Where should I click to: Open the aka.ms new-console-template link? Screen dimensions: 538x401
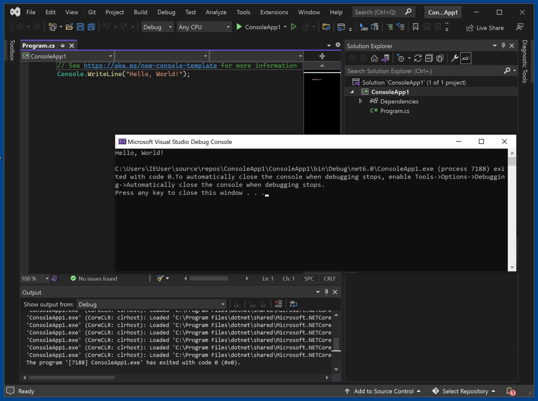150,66
